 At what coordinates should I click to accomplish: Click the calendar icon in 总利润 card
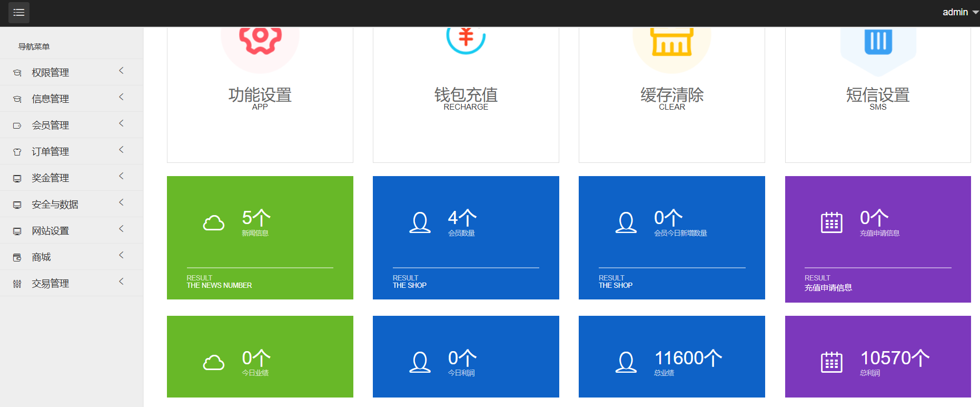click(831, 362)
